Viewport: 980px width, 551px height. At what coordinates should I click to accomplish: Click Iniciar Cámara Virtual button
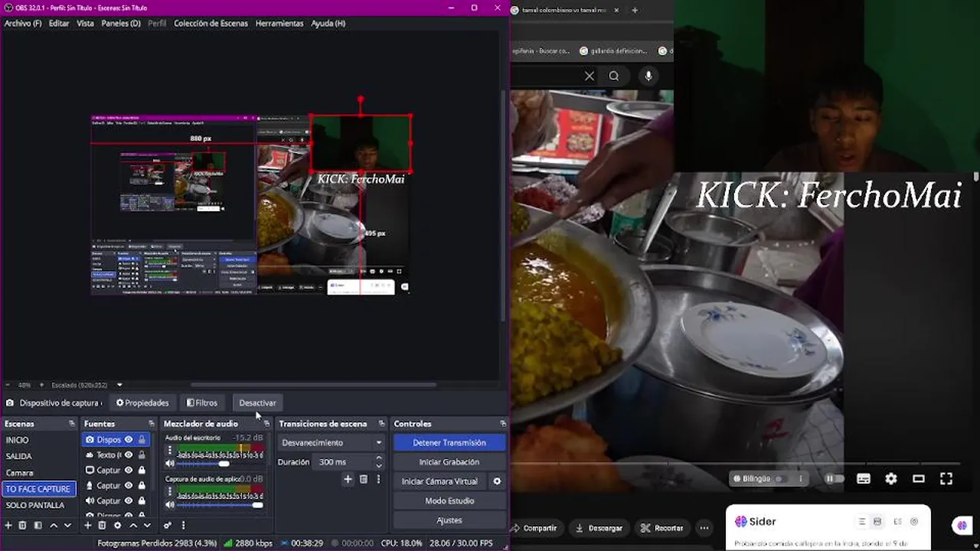[439, 481]
